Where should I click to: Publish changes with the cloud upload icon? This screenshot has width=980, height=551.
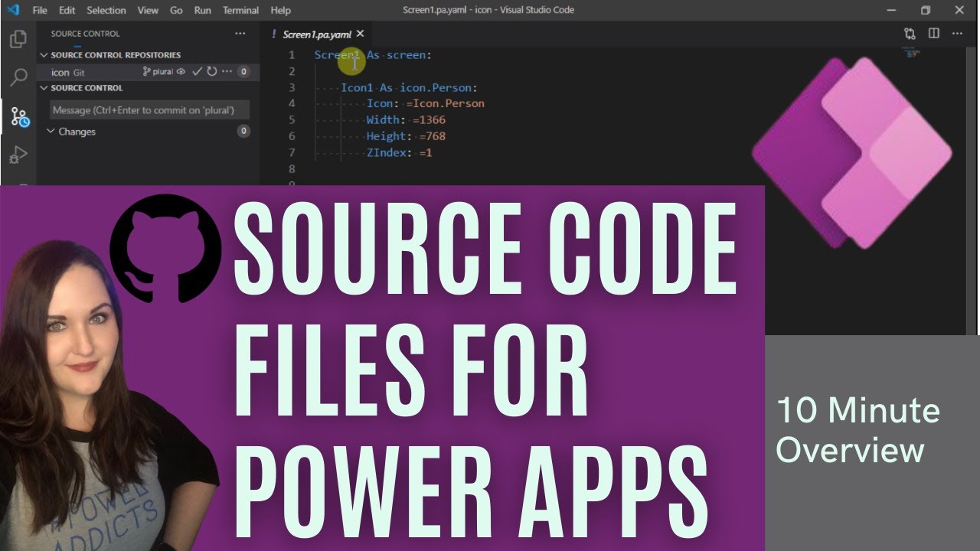(x=181, y=72)
